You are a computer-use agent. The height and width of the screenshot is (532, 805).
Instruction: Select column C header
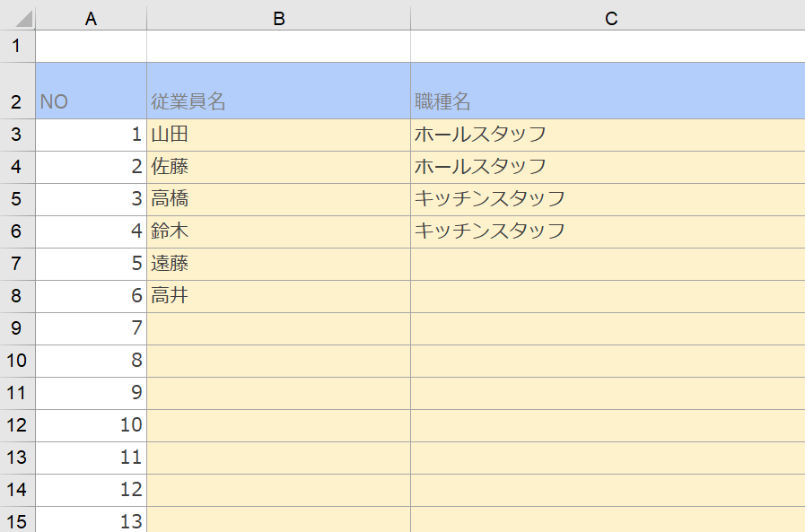(608, 19)
